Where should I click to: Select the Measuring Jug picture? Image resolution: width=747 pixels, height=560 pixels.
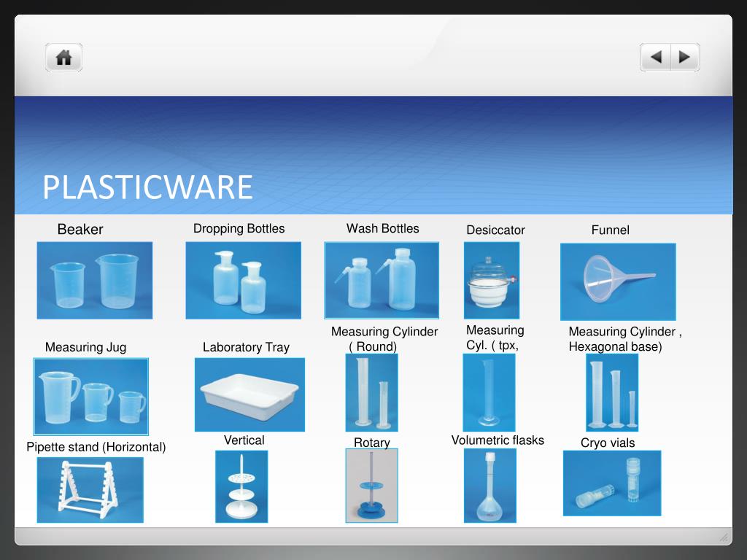91,397
